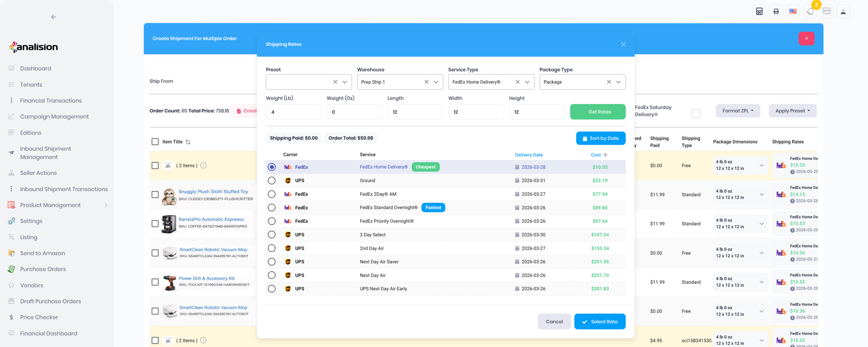Click the US flag language icon
868x347 pixels.
(793, 12)
